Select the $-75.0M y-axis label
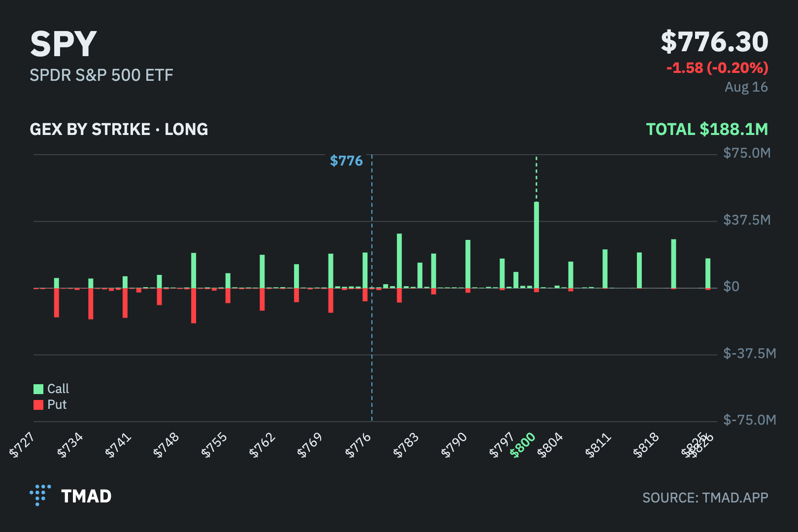798x532 pixels. click(x=750, y=420)
